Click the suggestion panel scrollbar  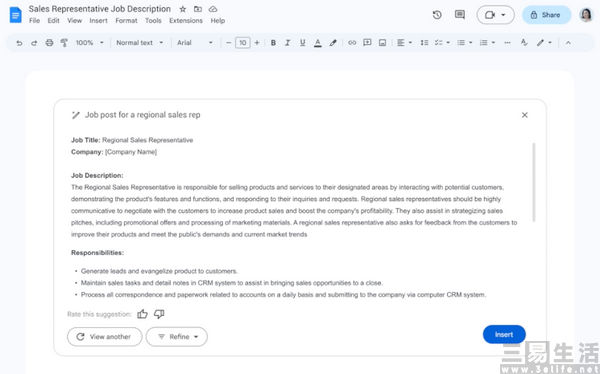(534, 182)
